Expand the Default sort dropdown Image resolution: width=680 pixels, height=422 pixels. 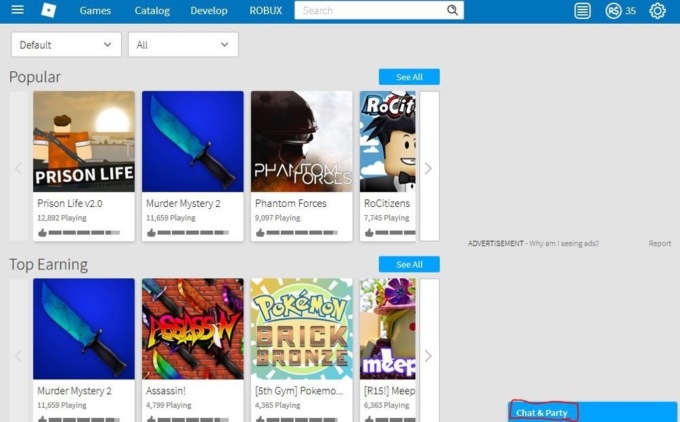[x=66, y=45]
